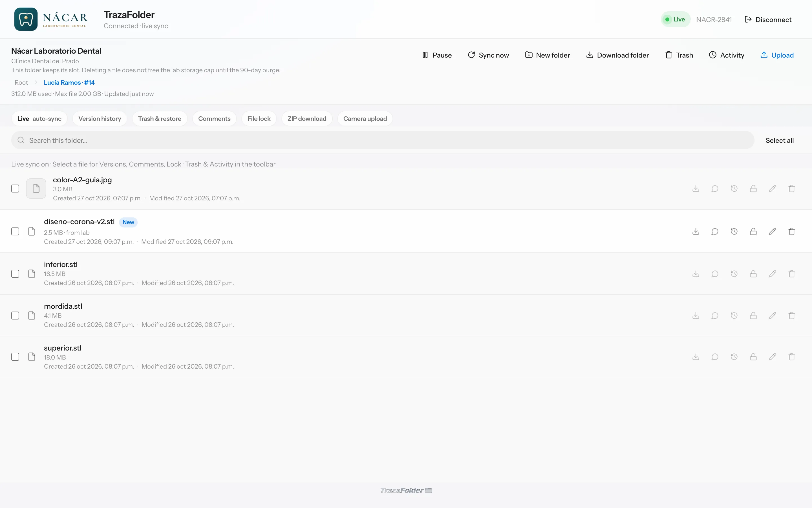Open the color-A2-guia.jpg file thumbnail
Viewport: 812px width, 508px height.
pos(36,189)
